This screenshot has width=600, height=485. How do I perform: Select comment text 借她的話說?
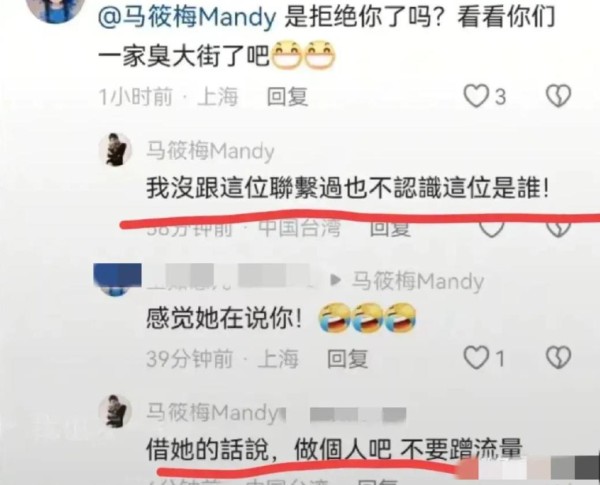click(x=207, y=449)
